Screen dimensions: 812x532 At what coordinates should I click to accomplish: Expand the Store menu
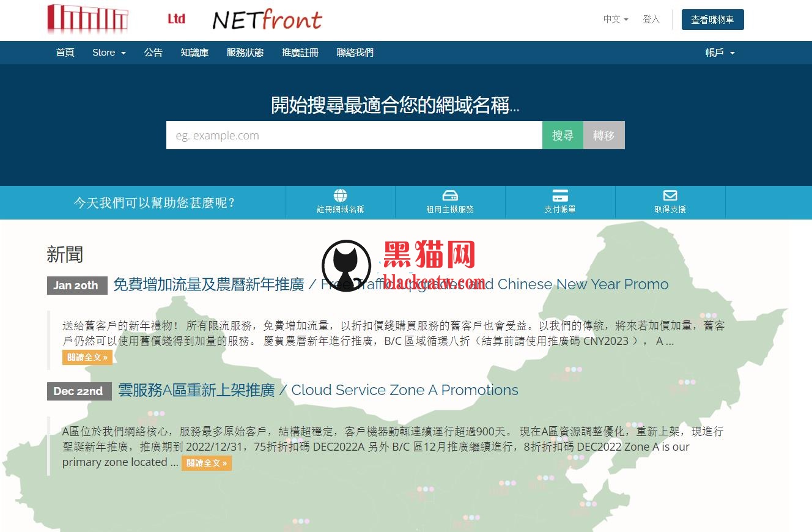(109, 53)
